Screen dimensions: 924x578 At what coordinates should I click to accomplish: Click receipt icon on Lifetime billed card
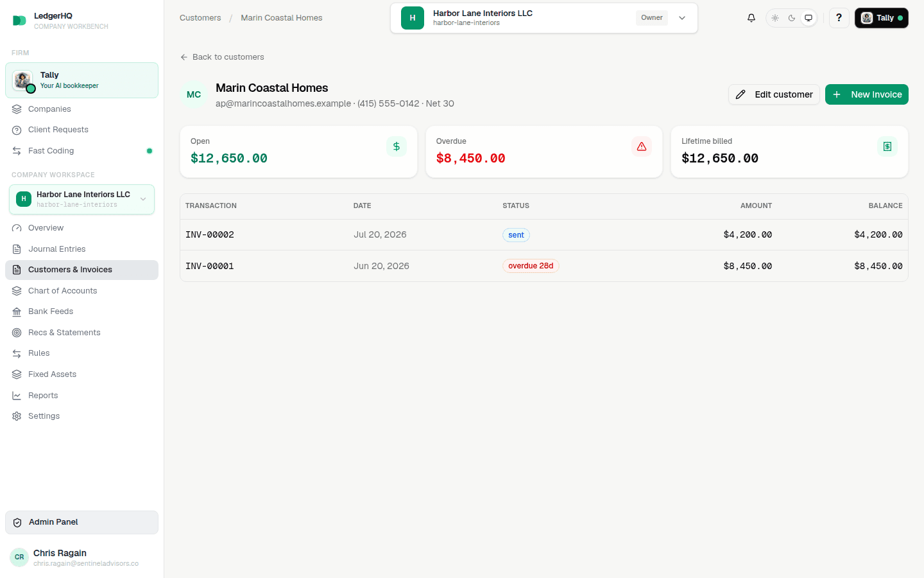887,146
